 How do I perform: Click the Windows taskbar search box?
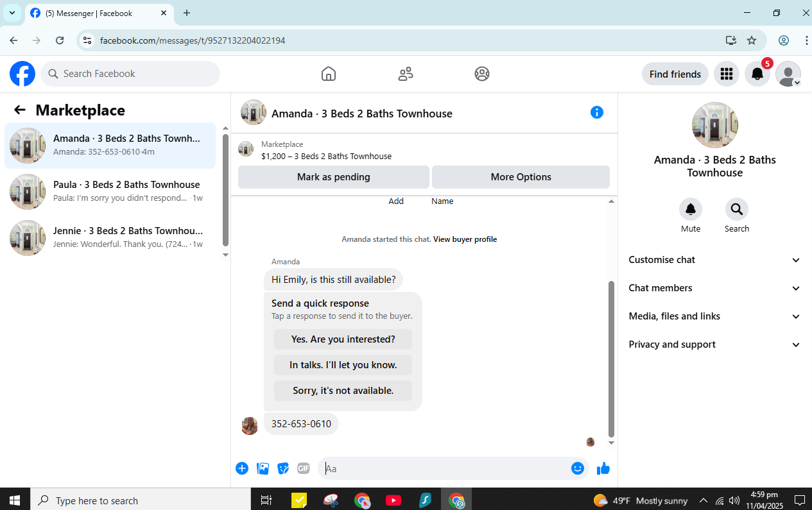(141, 500)
